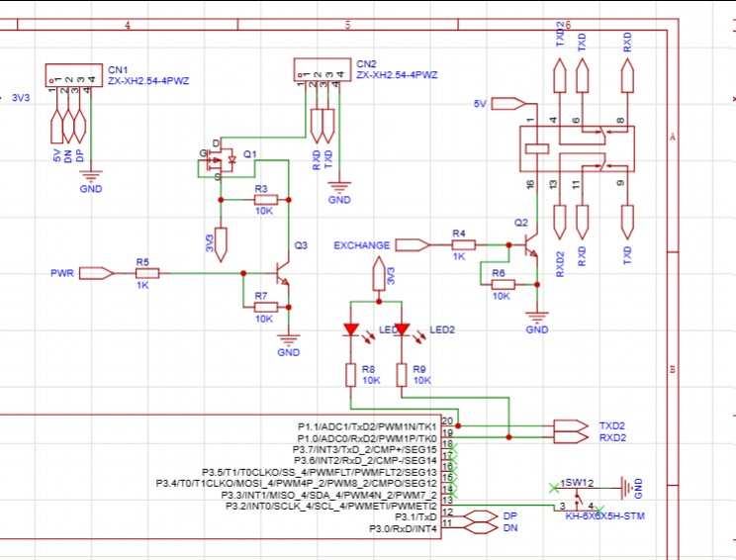This screenshot has height=560, width=736.
Task: Select the CN1 connector component
Action: pyautogui.click(x=74, y=75)
